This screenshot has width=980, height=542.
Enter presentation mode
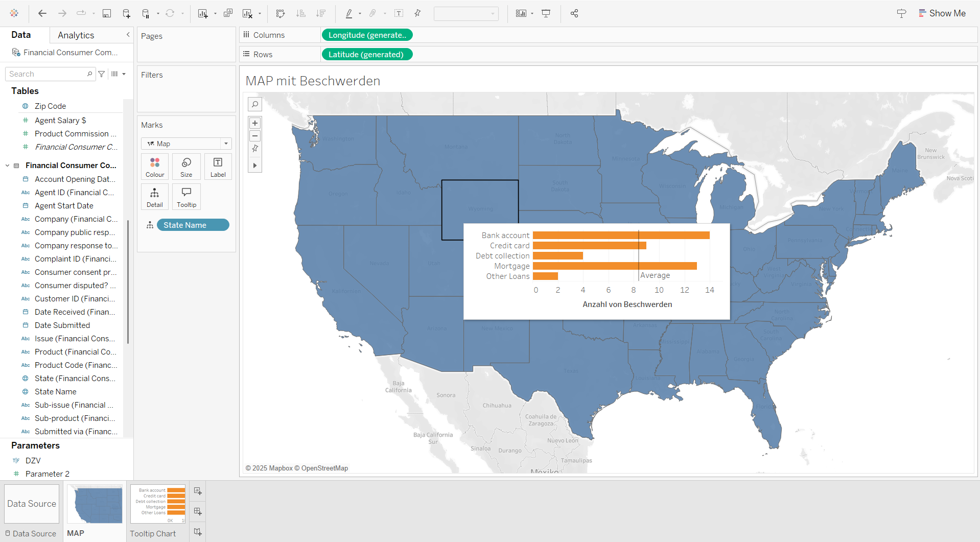click(x=546, y=13)
